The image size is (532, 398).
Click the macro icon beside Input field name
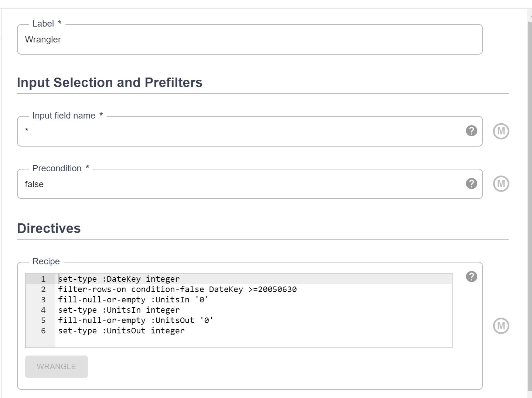tap(501, 131)
